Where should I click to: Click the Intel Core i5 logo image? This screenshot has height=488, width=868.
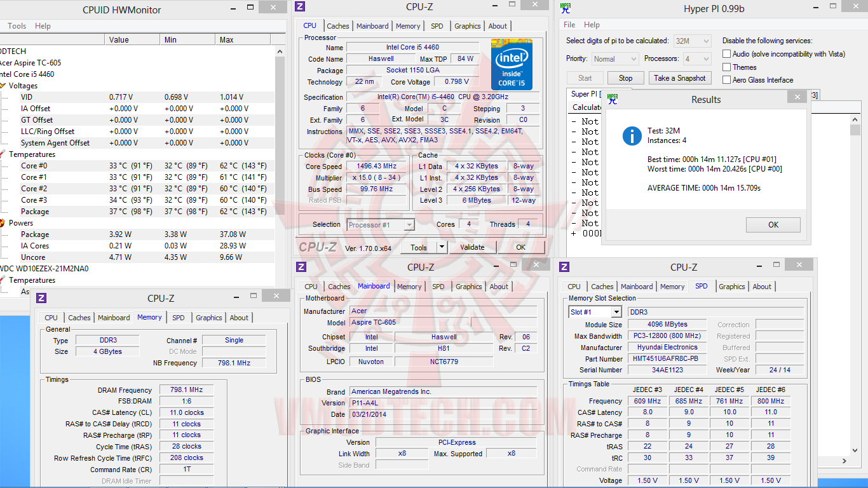click(512, 64)
